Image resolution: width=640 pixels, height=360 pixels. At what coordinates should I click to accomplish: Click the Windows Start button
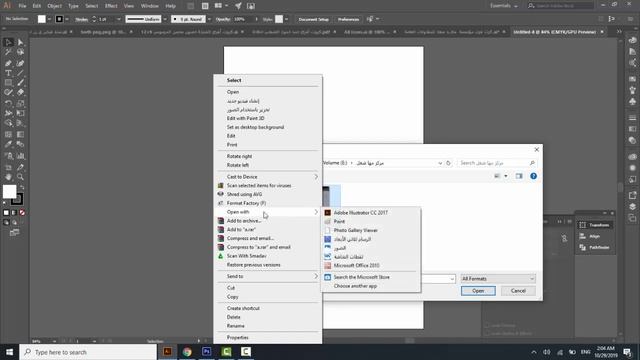[9, 352]
